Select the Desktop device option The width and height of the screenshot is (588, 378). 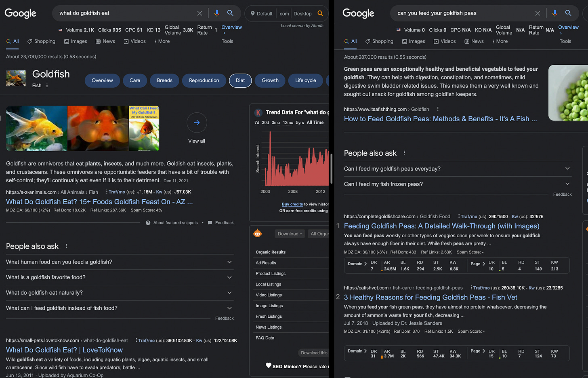pos(302,14)
